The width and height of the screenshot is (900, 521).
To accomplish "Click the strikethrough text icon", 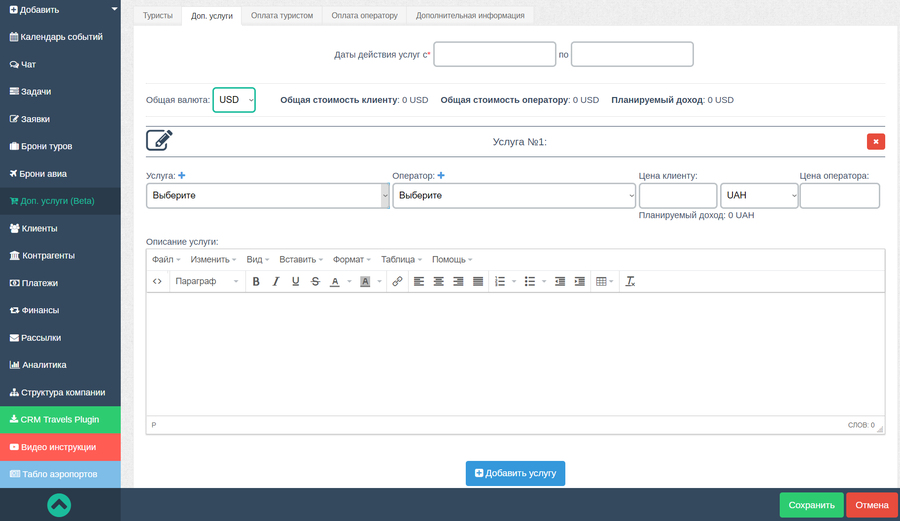I will (315, 282).
